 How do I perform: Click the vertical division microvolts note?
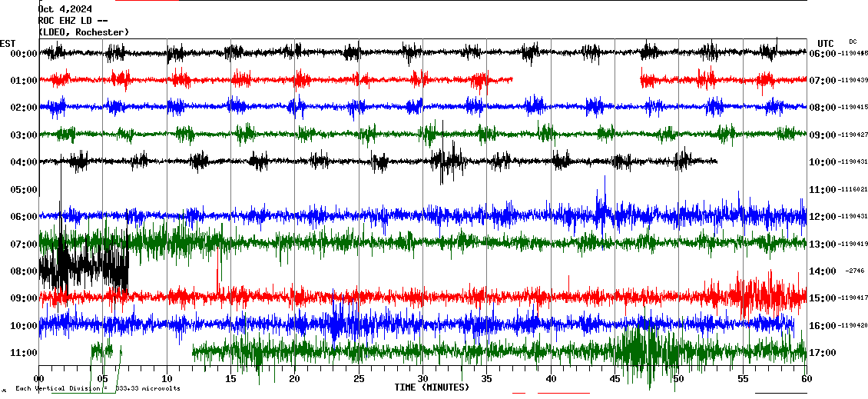coord(98,389)
